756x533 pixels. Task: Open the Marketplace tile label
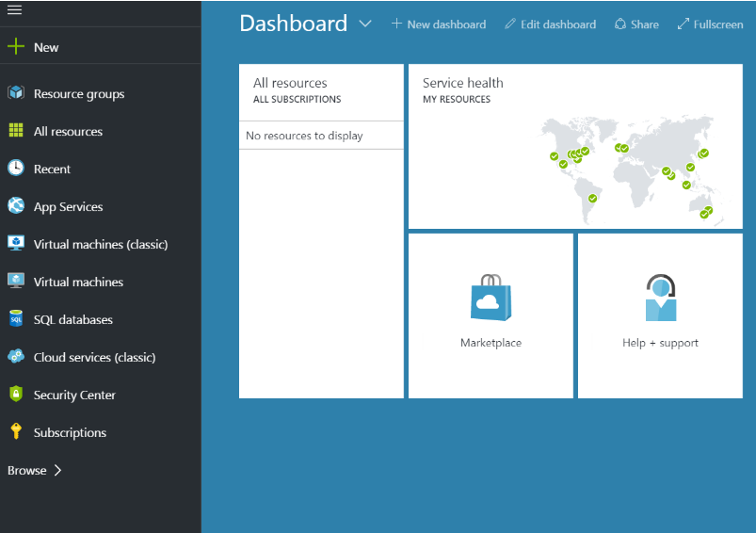coord(491,343)
